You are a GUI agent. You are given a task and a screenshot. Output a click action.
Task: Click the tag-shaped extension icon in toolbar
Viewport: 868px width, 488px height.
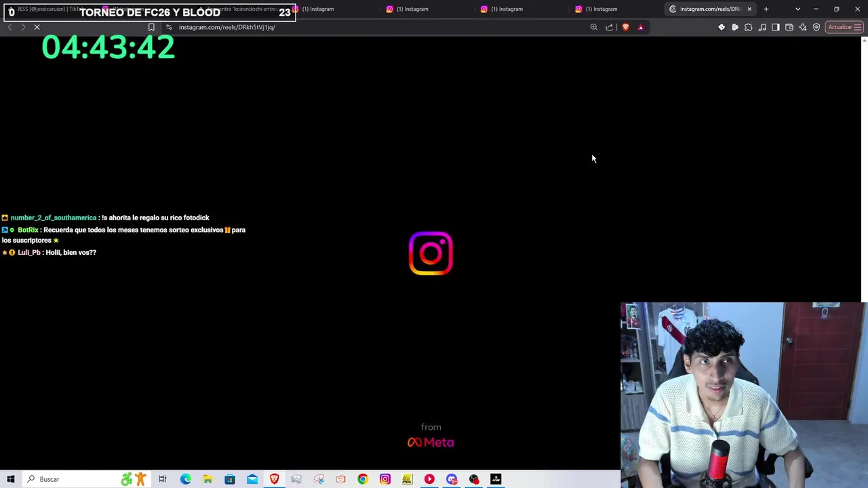pyautogui.click(x=722, y=27)
